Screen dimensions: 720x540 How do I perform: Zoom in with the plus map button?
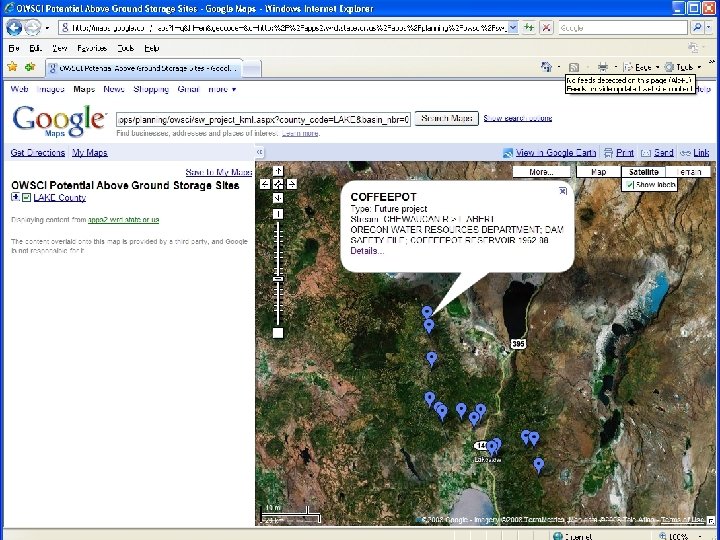coord(278,214)
